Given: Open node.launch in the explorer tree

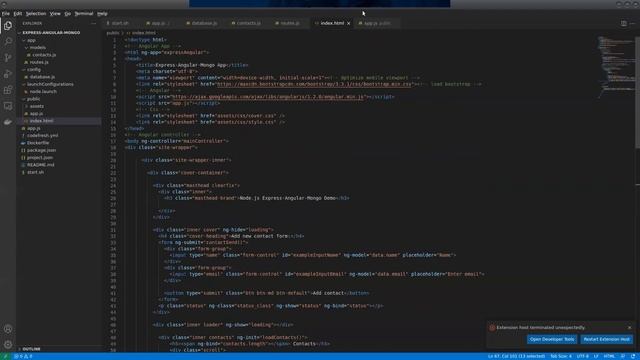Looking at the screenshot, I should [x=43, y=91].
